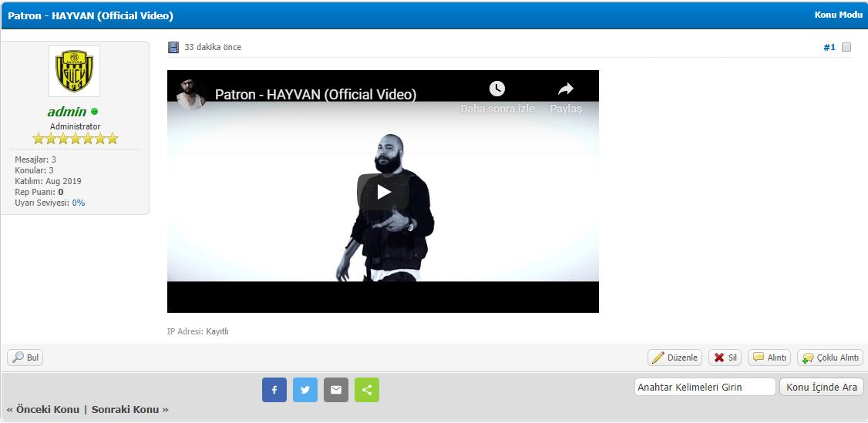Click the Rep Puanı value 0

click(61, 193)
